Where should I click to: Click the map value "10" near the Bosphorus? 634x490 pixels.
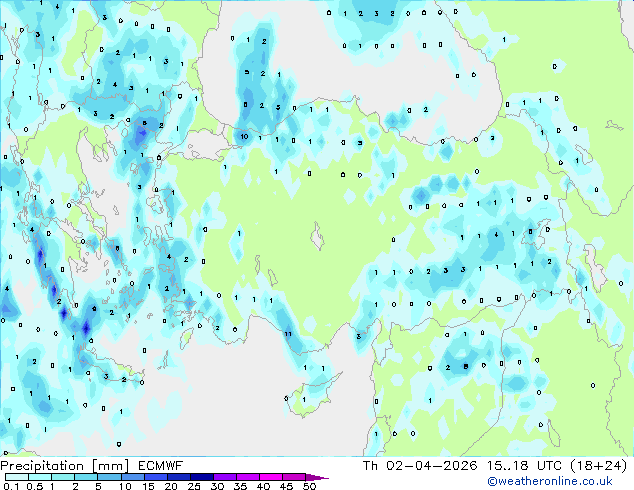click(244, 136)
